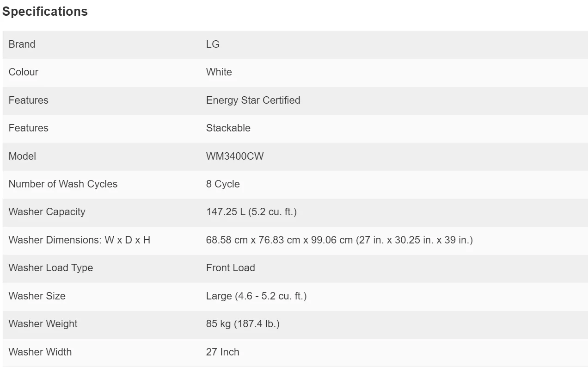Select the White colour value
The width and height of the screenshot is (588, 367).
point(219,72)
